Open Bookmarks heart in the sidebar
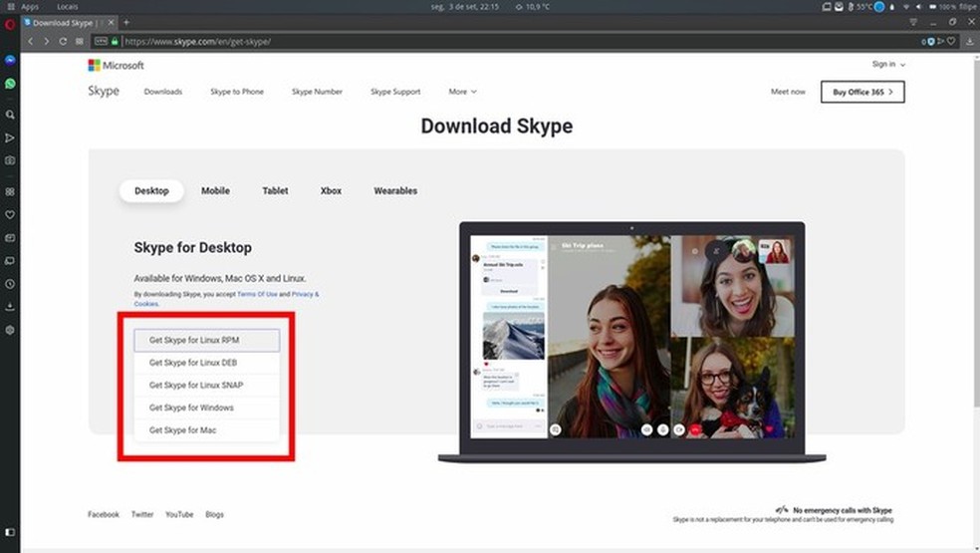The image size is (980, 553). (x=10, y=214)
